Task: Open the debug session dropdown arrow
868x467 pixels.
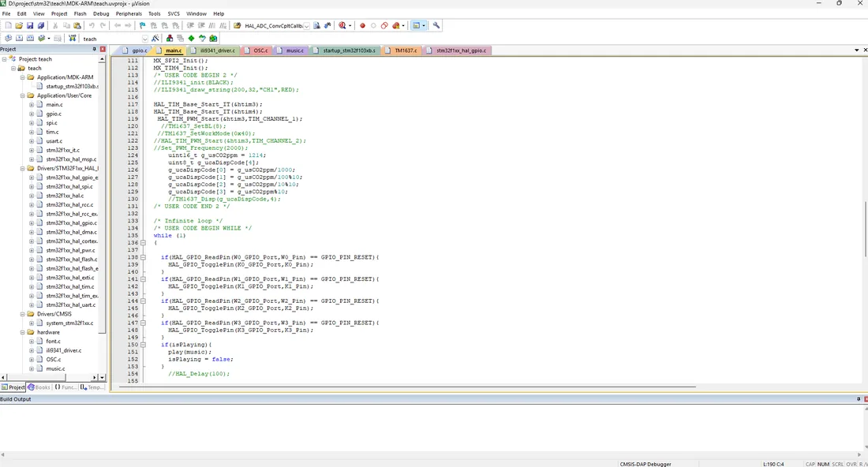Action: [x=350, y=25]
